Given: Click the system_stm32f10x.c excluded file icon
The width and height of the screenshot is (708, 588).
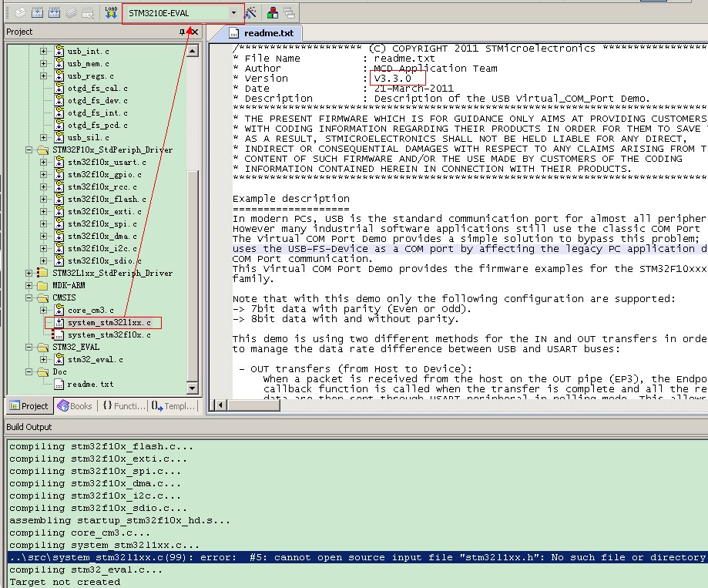Looking at the screenshot, I should [x=58, y=334].
